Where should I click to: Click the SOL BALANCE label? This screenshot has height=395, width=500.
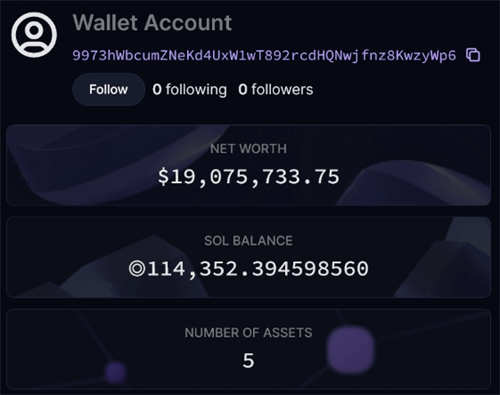pos(248,241)
